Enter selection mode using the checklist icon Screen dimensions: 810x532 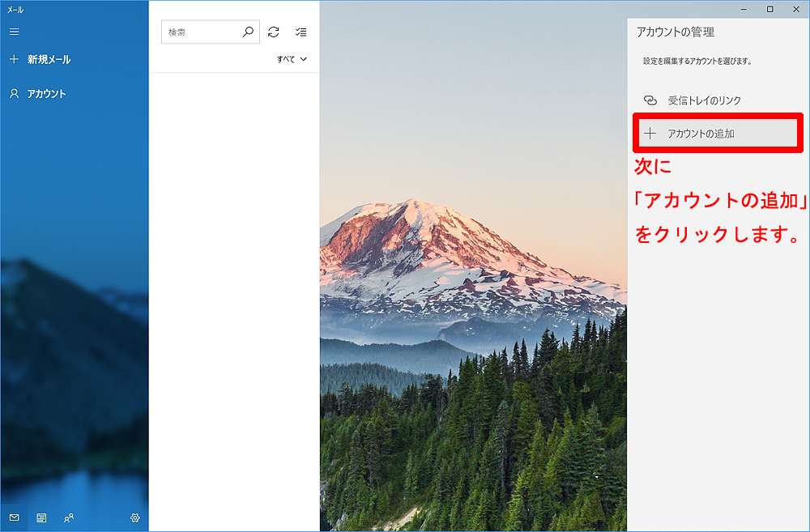(x=301, y=32)
